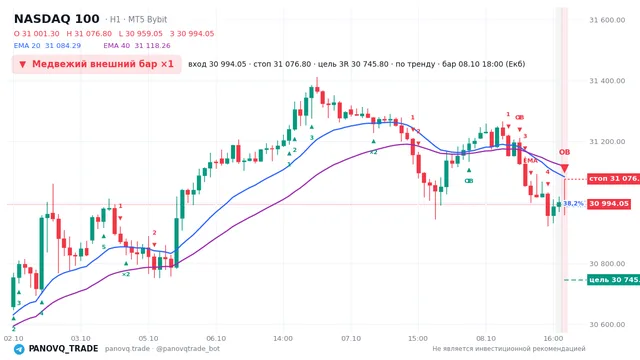Click the вход 30 994.05 entry text
This screenshot has height=360, width=640.
click(217, 64)
